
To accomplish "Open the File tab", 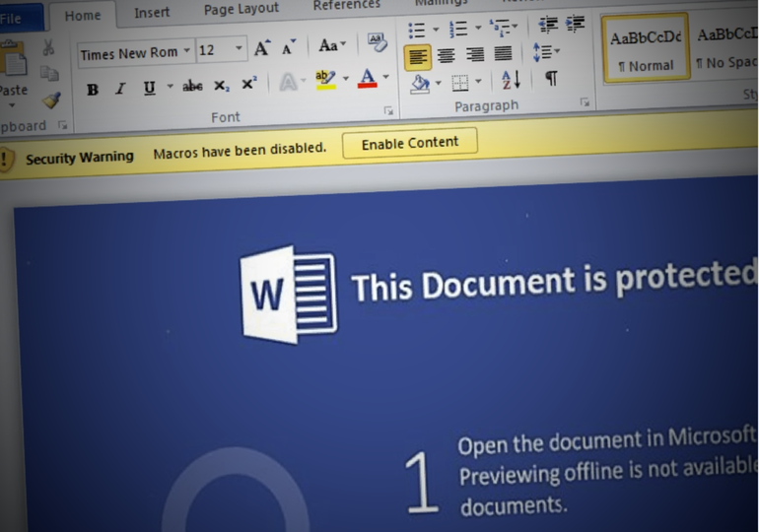I will coord(20,19).
